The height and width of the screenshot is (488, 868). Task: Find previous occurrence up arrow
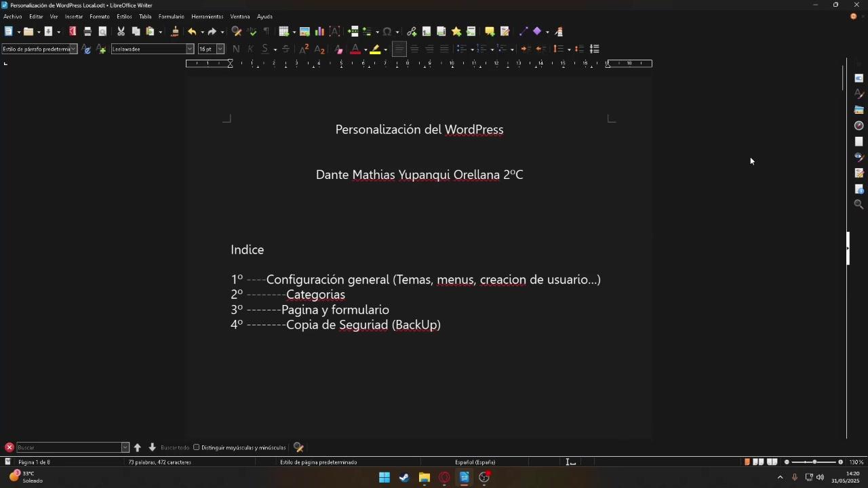(138, 447)
